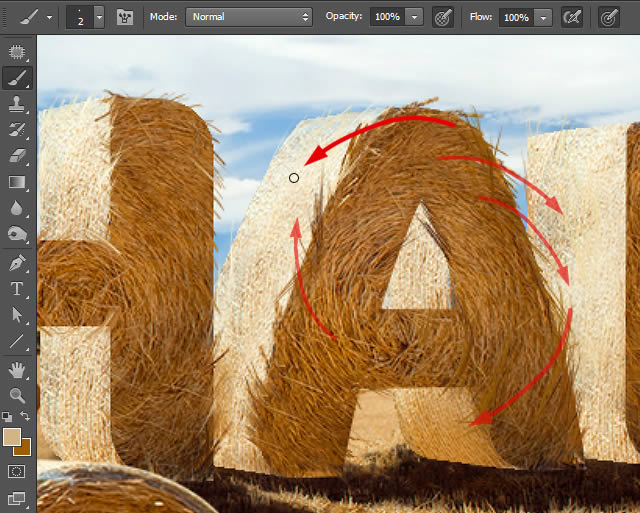Select the History Brush tool
This screenshot has width=640, height=513.
pos(17,130)
